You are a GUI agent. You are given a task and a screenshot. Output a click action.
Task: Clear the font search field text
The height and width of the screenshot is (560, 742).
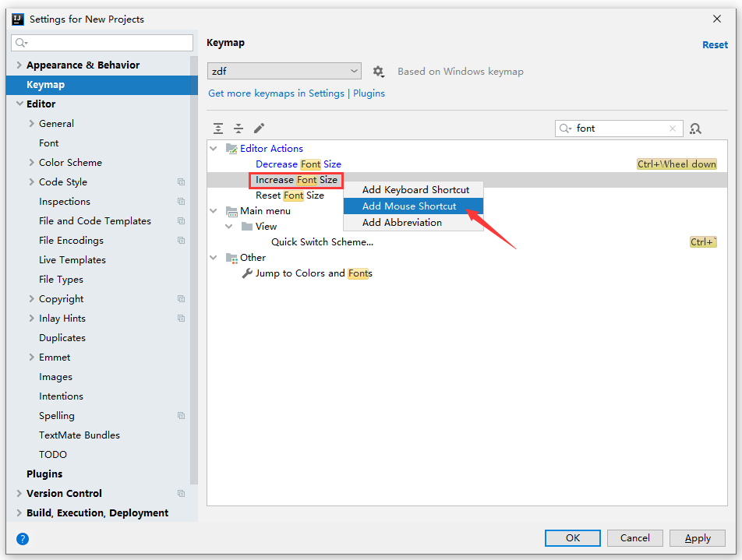tap(673, 129)
